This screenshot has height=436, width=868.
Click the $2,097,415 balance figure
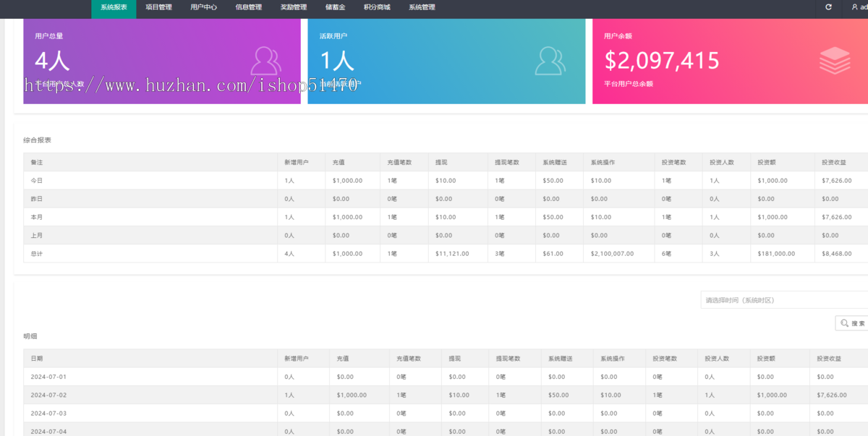click(662, 61)
